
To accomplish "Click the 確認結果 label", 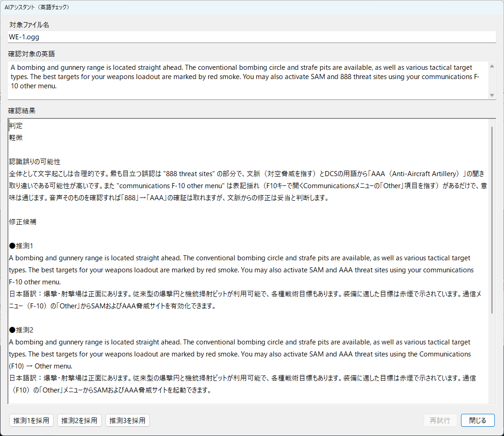I will tap(22, 111).
